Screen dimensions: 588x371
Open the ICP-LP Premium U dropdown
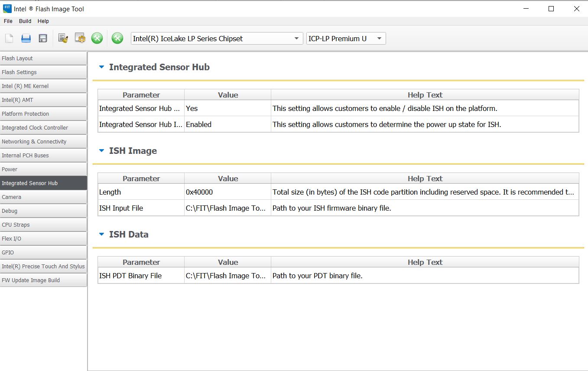[345, 39]
